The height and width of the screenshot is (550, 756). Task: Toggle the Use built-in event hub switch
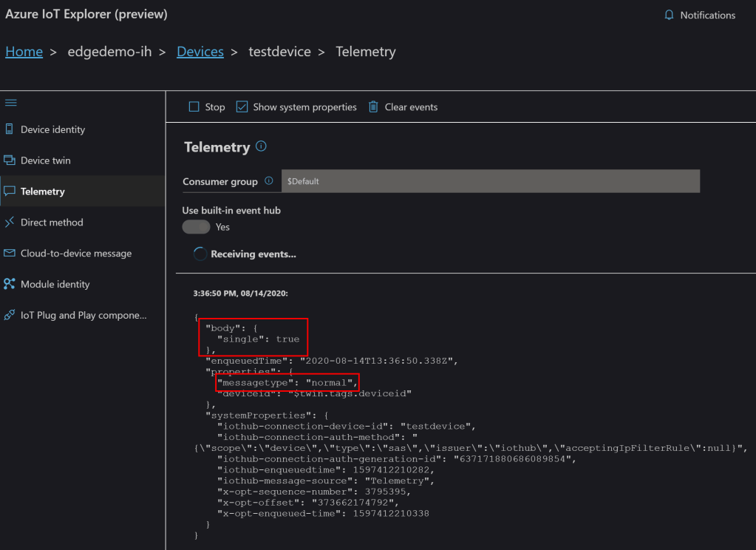tap(196, 227)
